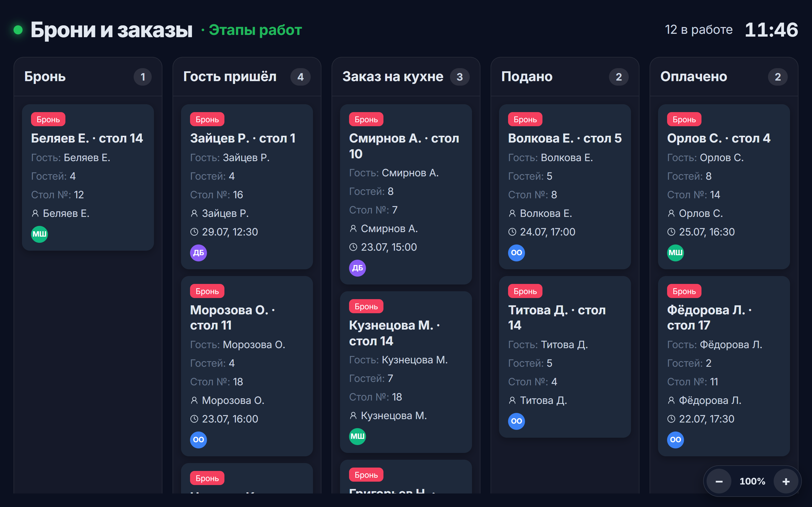Click the green status dot beside Брони и заказы
812x507 pixels.
18,30
